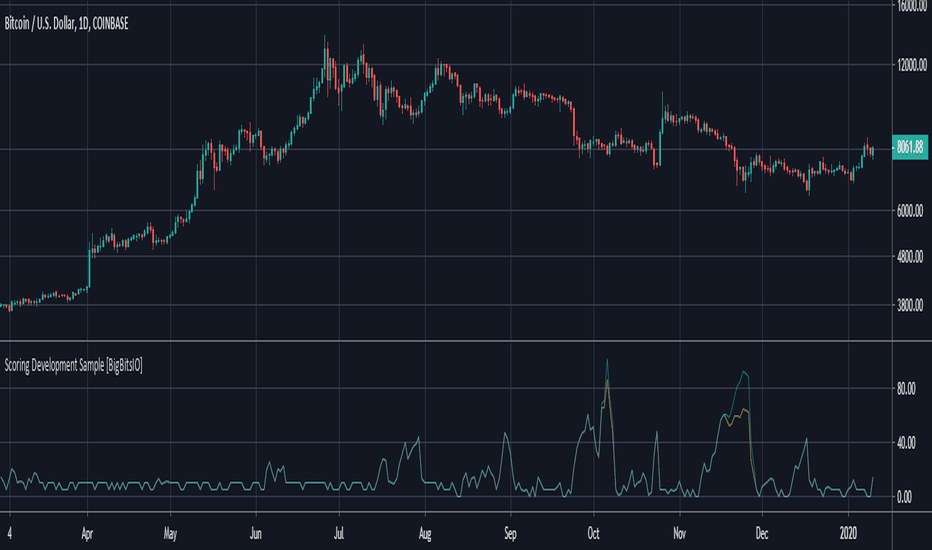The height and width of the screenshot is (550, 932).
Task: Select the current price tag 8061.88
Action: pos(910,146)
